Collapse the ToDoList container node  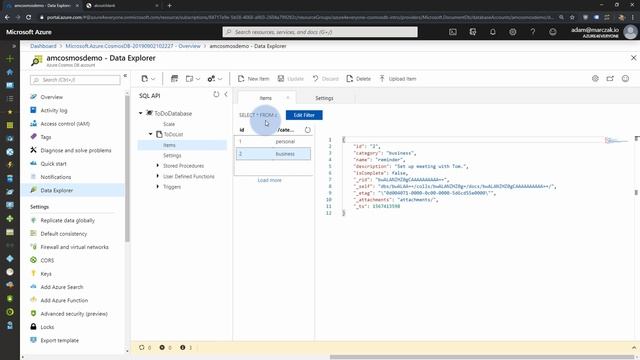coord(150,134)
